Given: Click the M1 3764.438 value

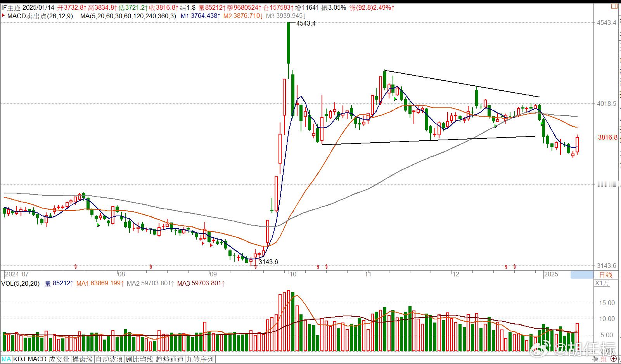Looking at the screenshot, I should (x=201, y=16).
